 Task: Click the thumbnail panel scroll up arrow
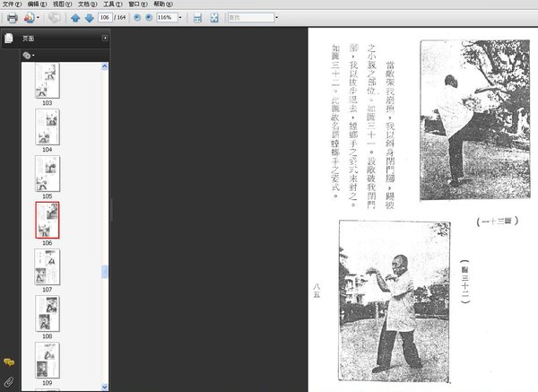coord(105,66)
